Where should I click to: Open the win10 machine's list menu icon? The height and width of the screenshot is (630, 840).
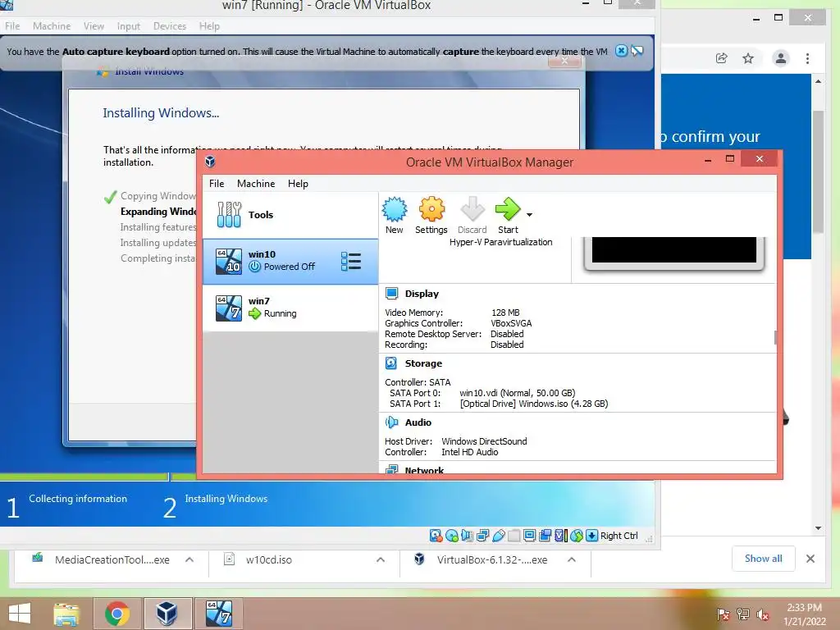click(351, 262)
